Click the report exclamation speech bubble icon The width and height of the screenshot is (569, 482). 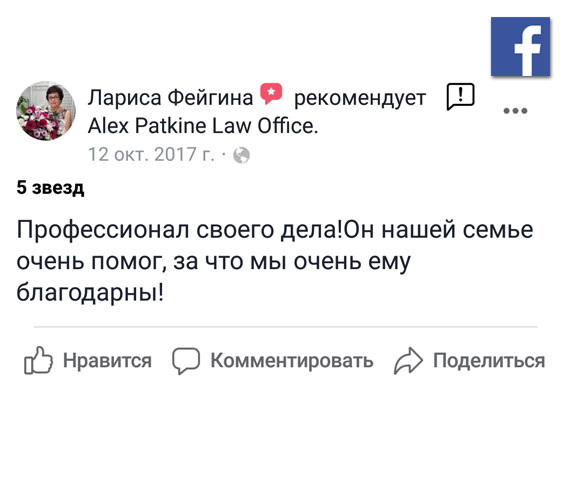460,97
